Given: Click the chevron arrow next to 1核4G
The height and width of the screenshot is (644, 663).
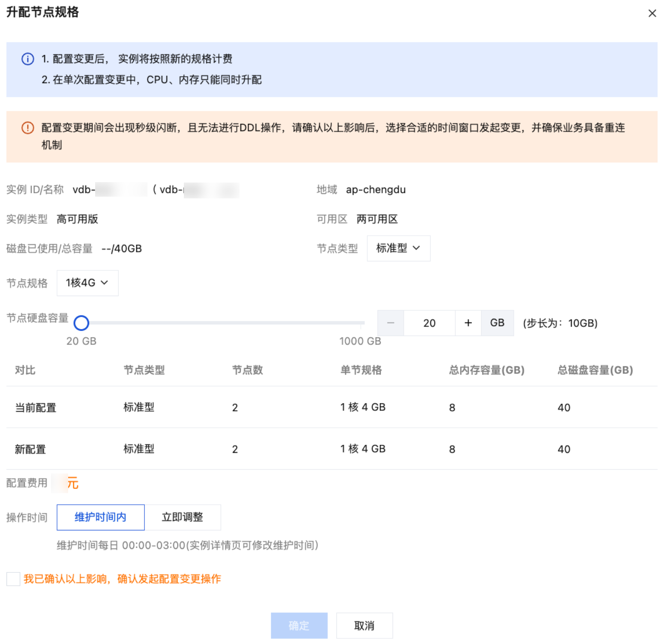Looking at the screenshot, I should point(104,283).
